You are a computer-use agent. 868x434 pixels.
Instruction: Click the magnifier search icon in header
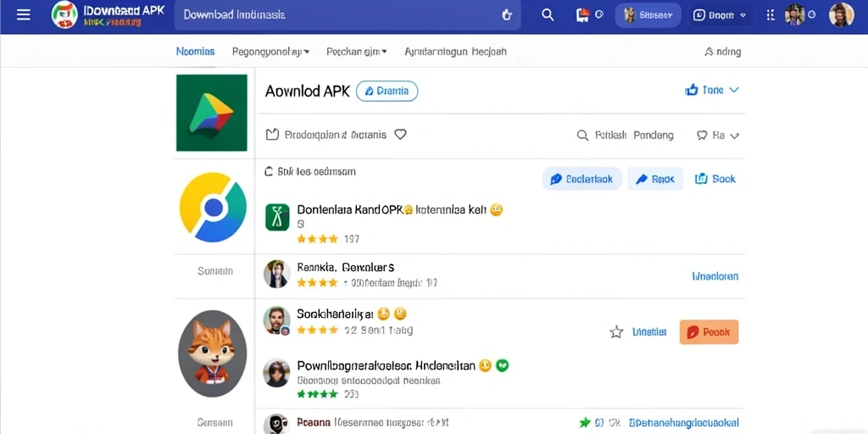[548, 15]
